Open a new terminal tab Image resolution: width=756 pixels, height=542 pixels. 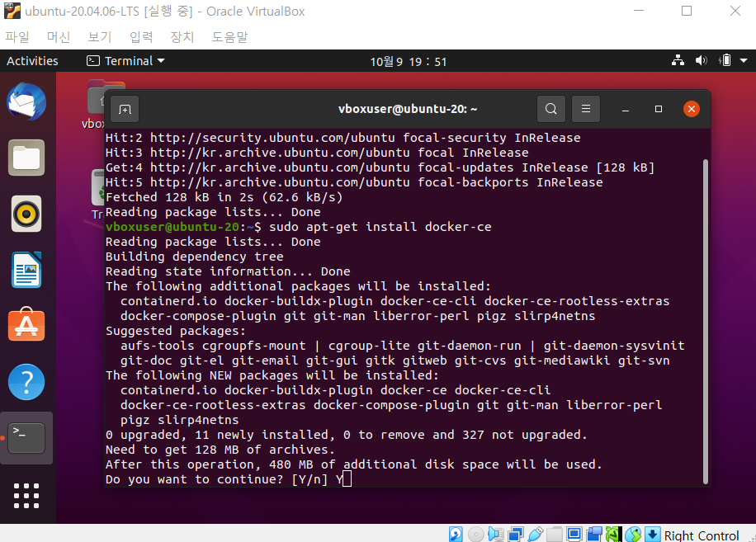[x=125, y=110]
